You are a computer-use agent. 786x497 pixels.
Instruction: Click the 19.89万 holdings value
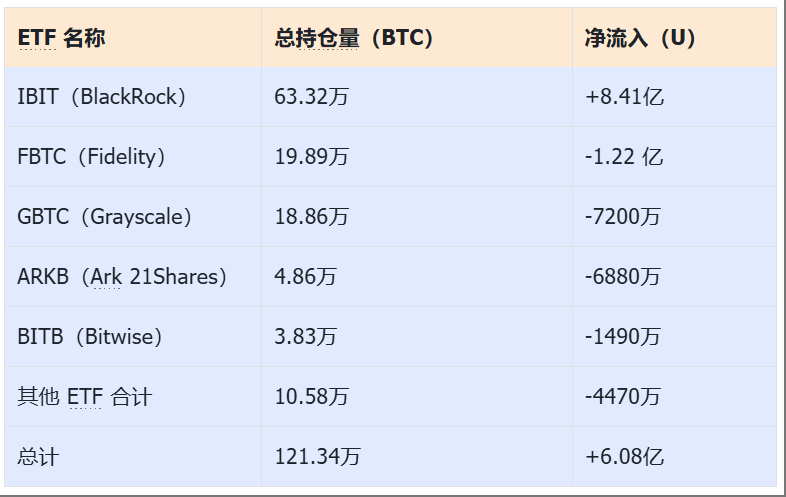(311, 156)
